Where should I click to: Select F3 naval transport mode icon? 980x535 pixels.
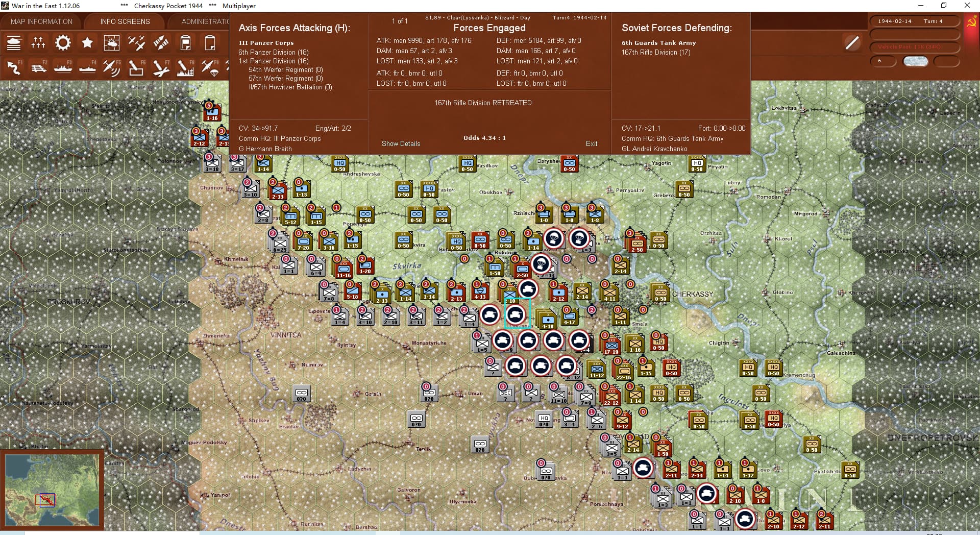pos(63,67)
